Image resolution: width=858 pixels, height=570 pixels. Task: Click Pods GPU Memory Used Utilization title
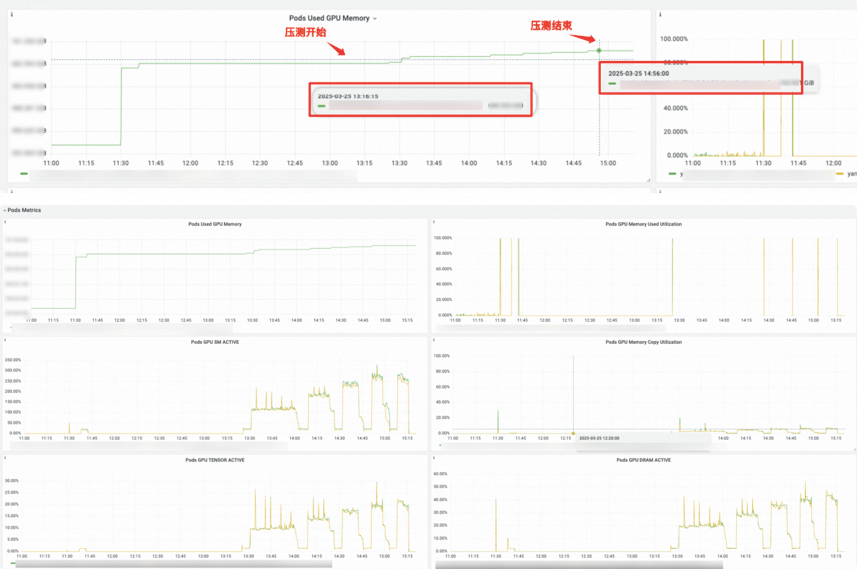pyautogui.click(x=643, y=224)
